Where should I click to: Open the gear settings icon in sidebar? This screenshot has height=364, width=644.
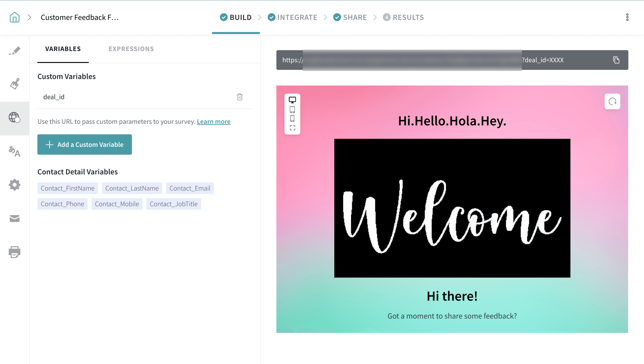(15, 185)
